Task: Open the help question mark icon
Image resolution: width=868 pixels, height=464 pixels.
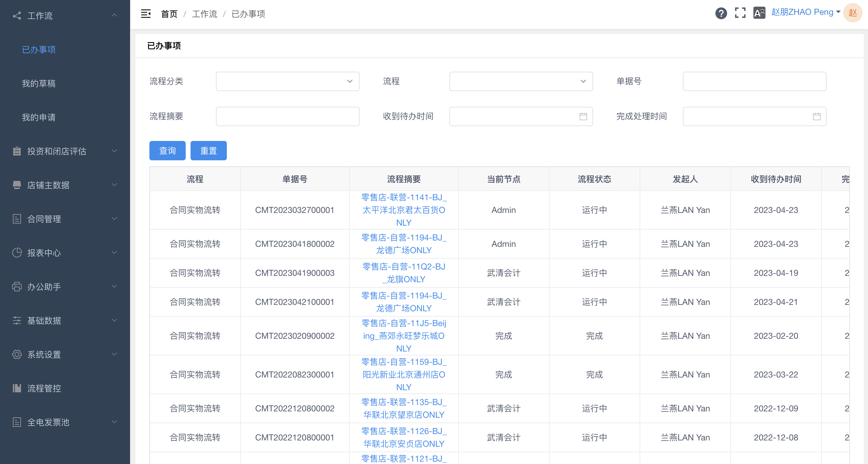Action: click(721, 14)
